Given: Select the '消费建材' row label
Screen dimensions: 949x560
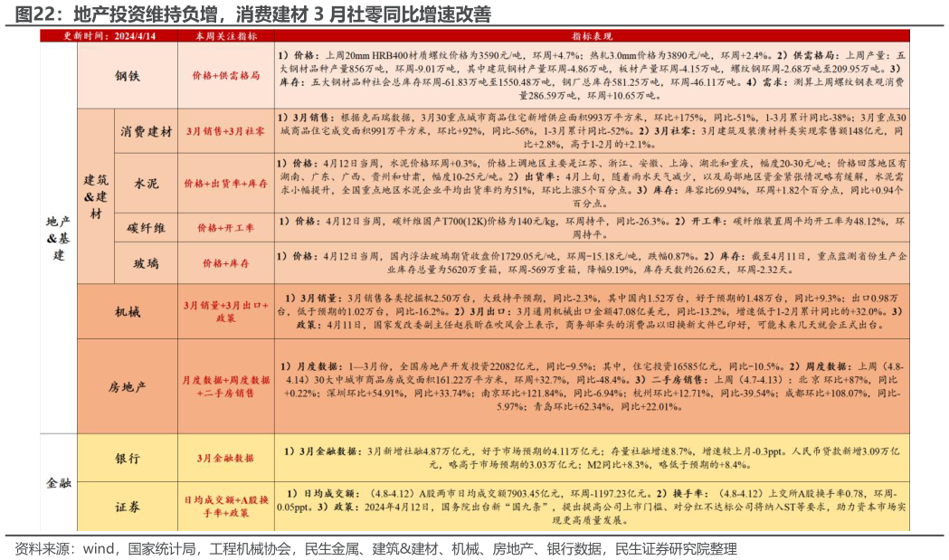Looking at the screenshot, I should click(146, 131).
